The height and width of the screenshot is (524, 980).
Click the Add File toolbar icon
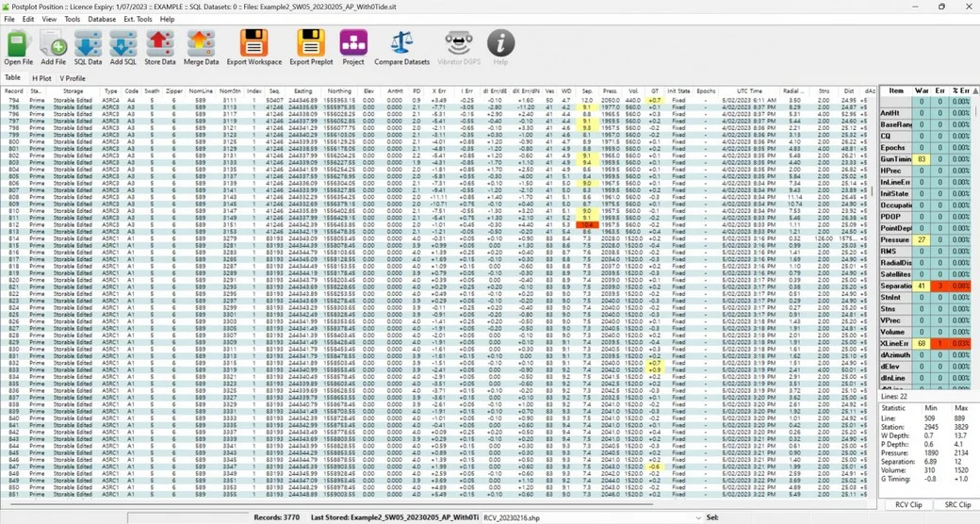(x=53, y=43)
